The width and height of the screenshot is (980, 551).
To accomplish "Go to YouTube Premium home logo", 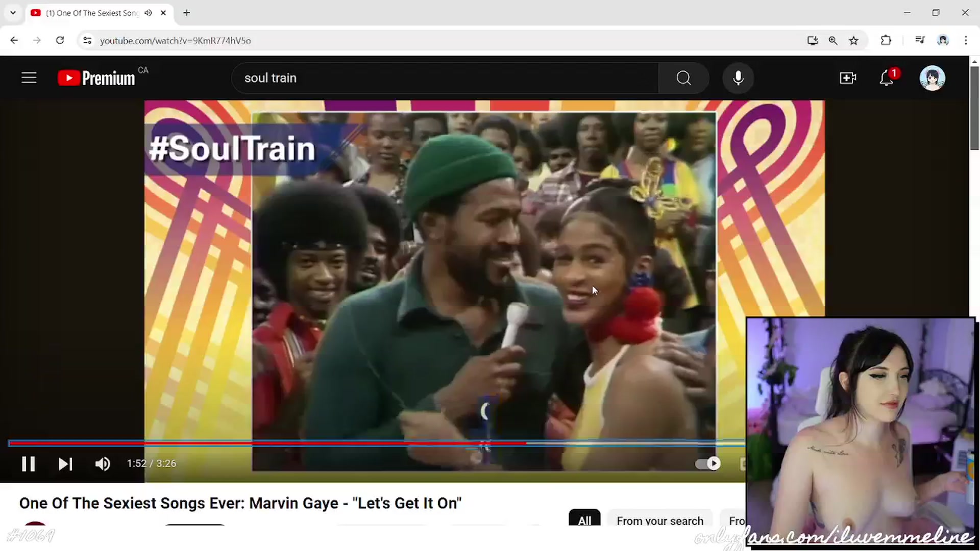I will pyautogui.click(x=96, y=78).
